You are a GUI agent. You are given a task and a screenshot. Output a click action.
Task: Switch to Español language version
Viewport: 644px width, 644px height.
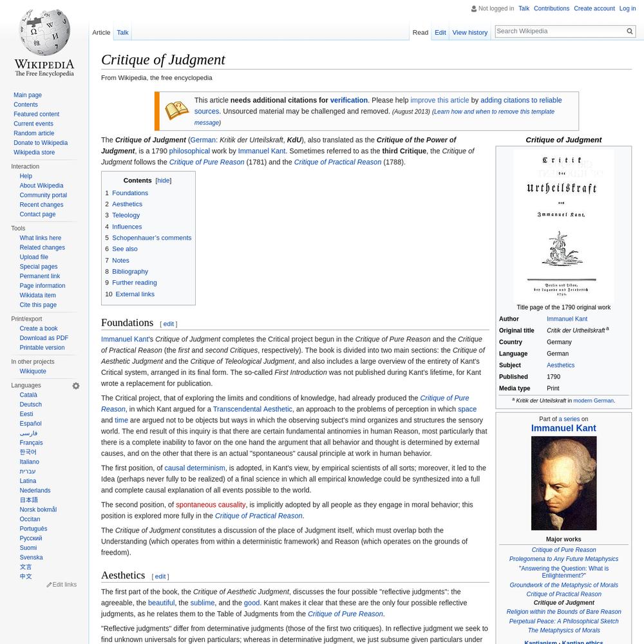tap(30, 424)
